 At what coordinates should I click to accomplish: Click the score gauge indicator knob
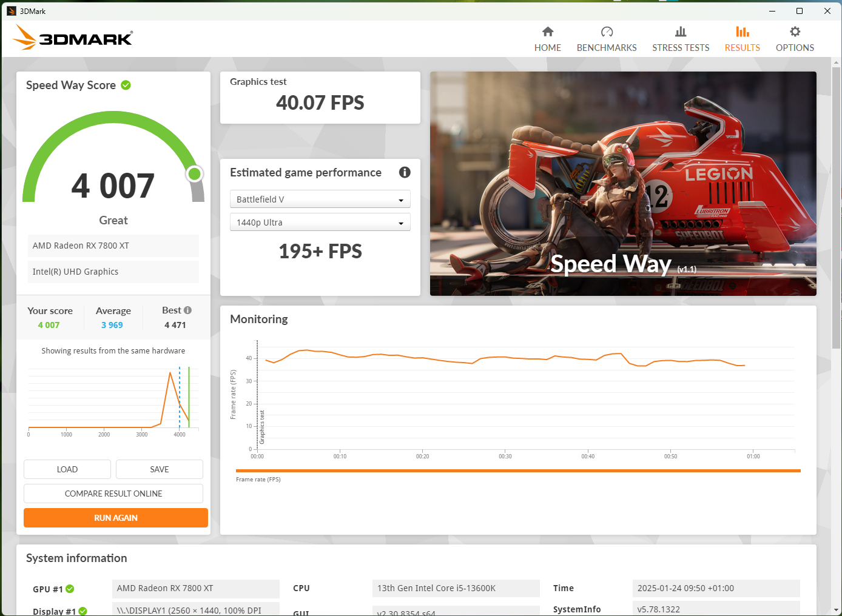(195, 175)
